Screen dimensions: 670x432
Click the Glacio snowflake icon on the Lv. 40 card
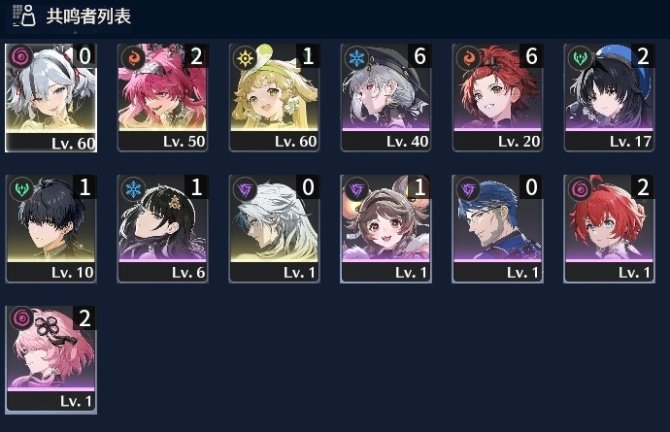pyautogui.click(x=356, y=57)
